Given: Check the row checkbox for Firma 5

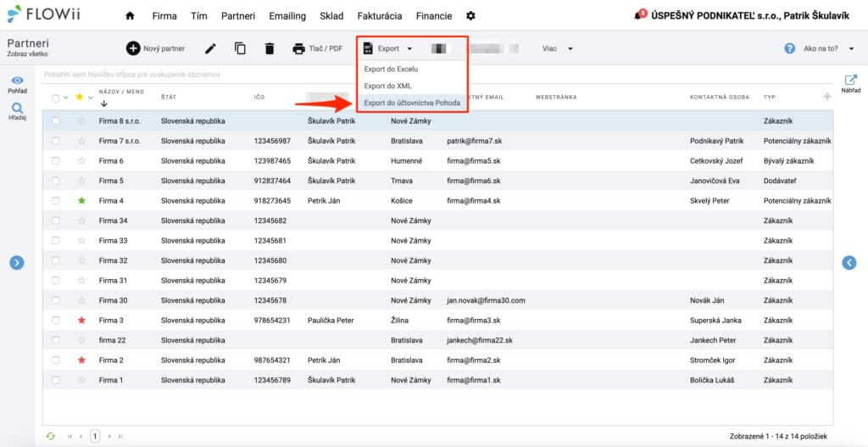Looking at the screenshot, I should click(x=55, y=181).
